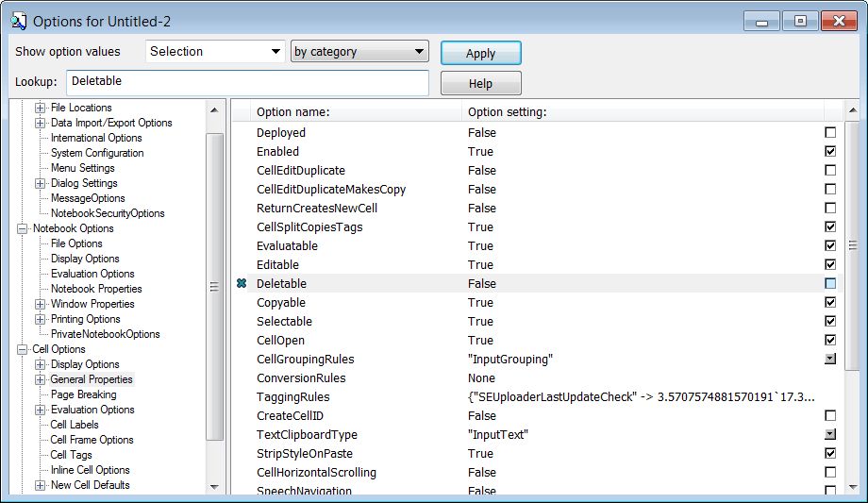This screenshot has width=868, height=503.
Task: Toggle the Evaluatable checkbox
Action: pos(830,245)
